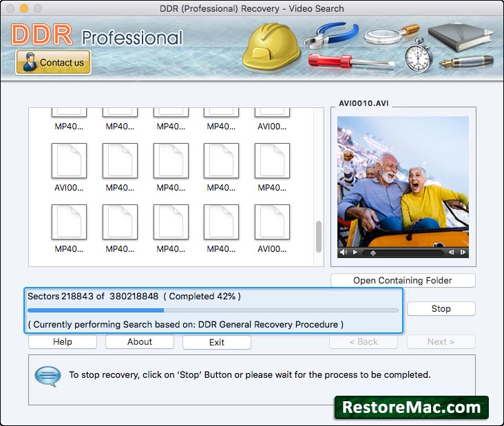504x426 pixels.
Task: Select the AVI00... file in the middle row
Action: [69, 167]
